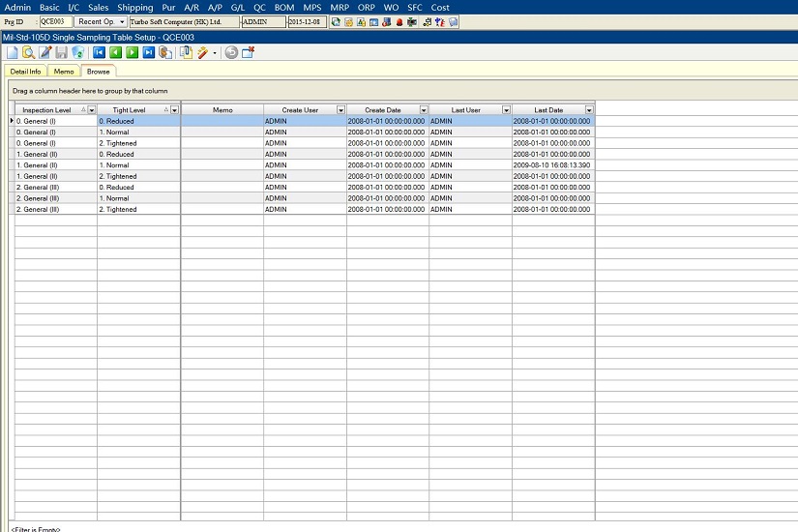Viewport: 798px width, 532px height.
Task: Open the Admin menu
Action: pos(17,7)
